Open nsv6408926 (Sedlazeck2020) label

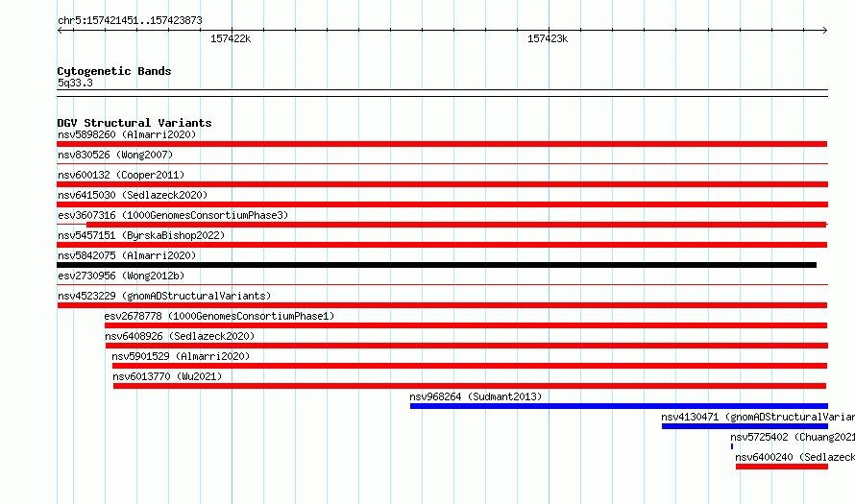point(180,336)
